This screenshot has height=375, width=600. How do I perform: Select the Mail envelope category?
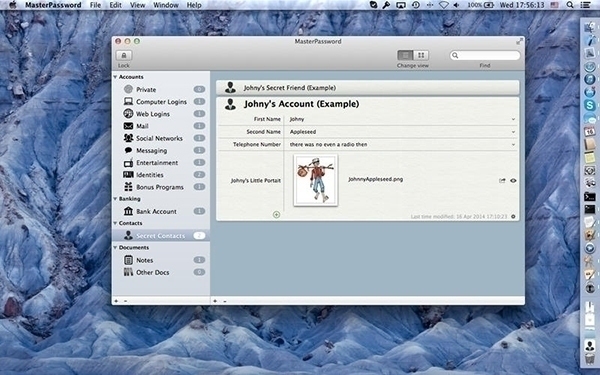pyautogui.click(x=142, y=126)
